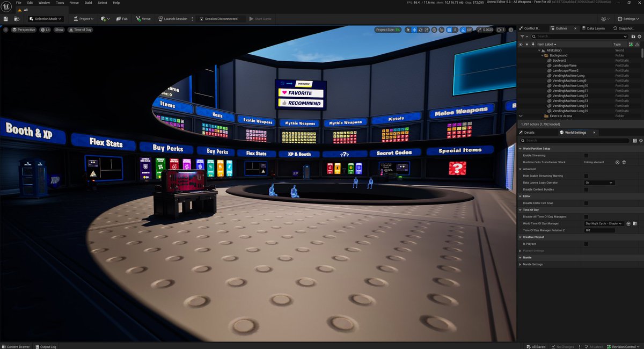The width and height of the screenshot is (644, 349).
Task: Click Lit view mode button
Action: pos(45,30)
